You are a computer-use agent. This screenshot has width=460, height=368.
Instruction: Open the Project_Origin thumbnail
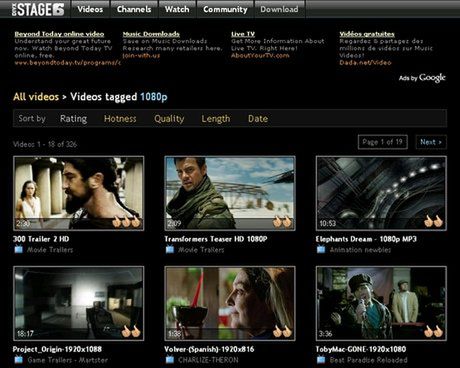pos(79,303)
